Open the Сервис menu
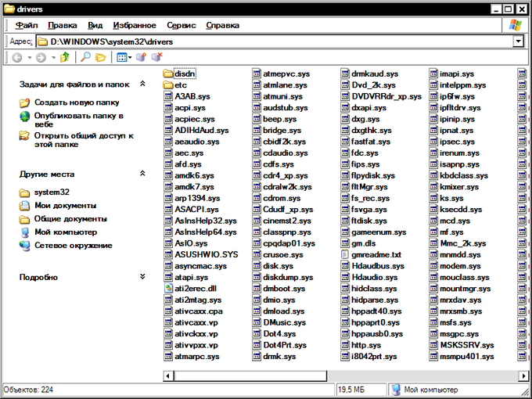Viewport: 532px width, 399px height. click(182, 26)
